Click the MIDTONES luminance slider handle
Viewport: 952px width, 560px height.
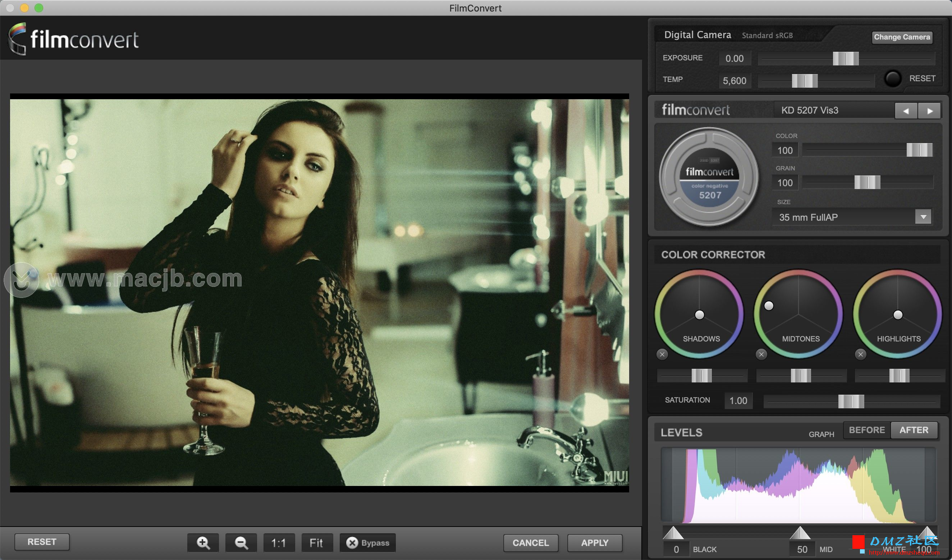coord(801,376)
